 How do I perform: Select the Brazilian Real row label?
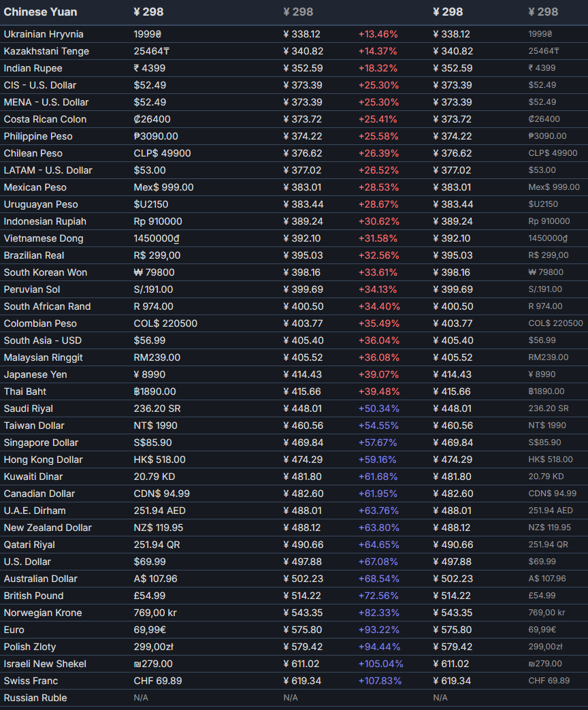(x=34, y=255)
